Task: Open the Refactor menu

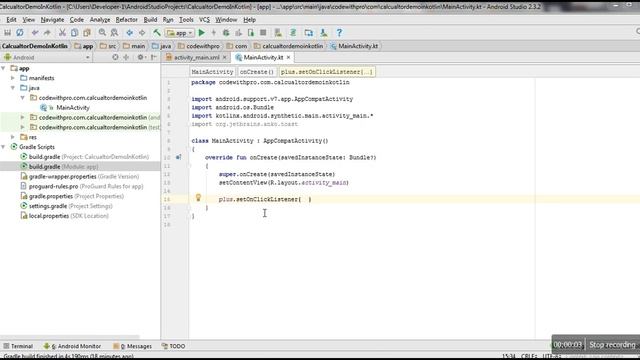Action: tap(127, 20)
